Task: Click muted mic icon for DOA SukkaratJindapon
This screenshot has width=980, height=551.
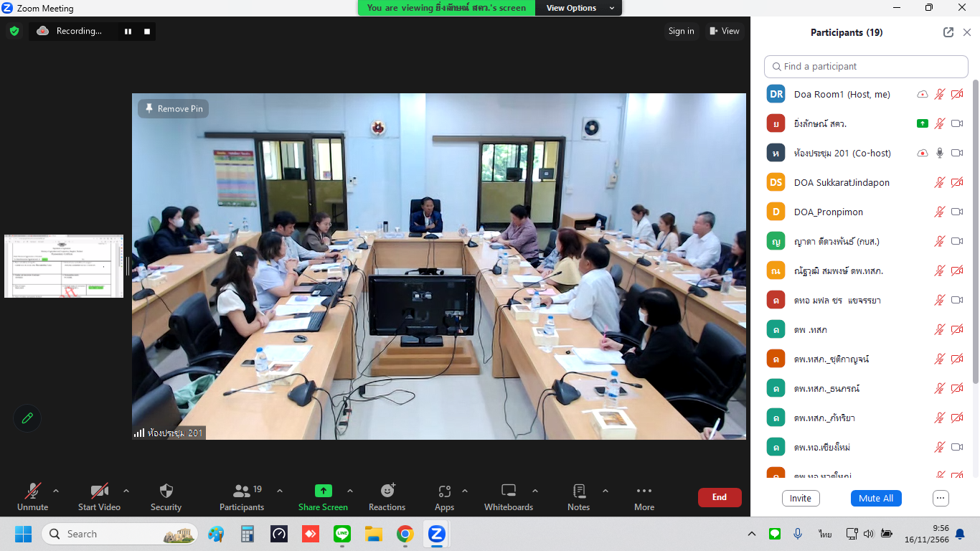Action: coord(940,182)
